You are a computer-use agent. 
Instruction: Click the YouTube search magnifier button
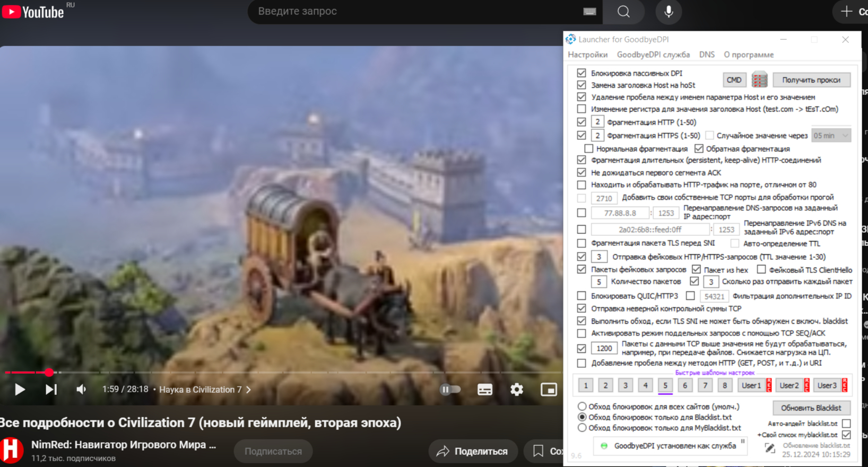tap(623, 12)
